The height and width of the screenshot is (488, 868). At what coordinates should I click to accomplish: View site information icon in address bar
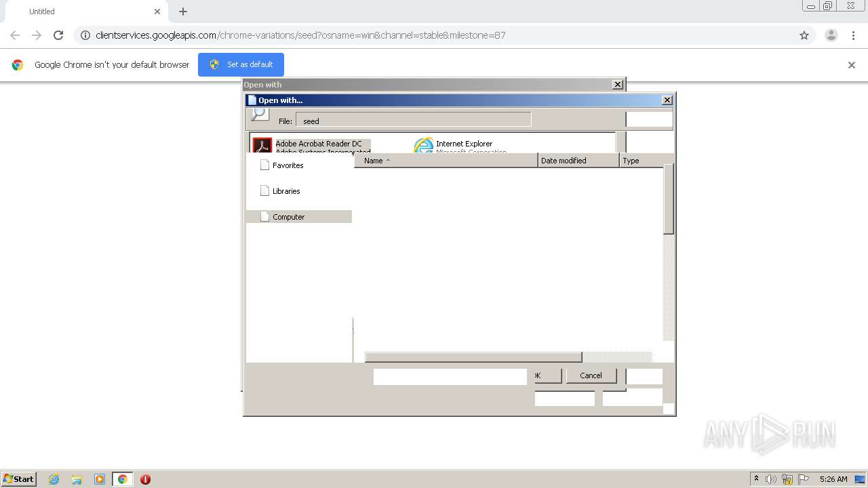point(85,35)
